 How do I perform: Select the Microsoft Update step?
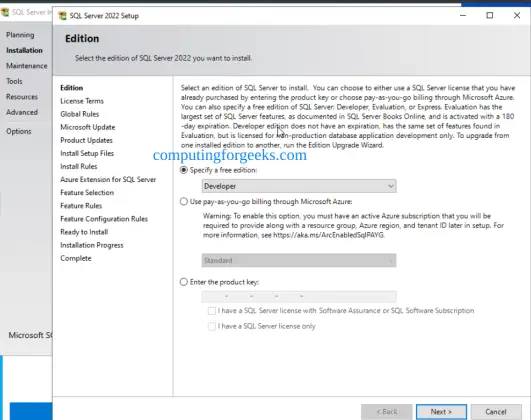pos(88,127)
